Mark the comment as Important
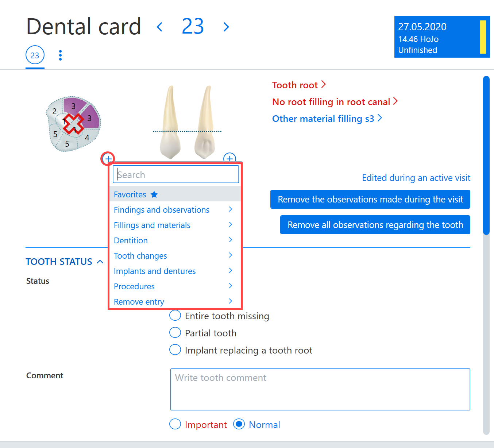Viewport: 494px width, 448px height. (175, 424)
